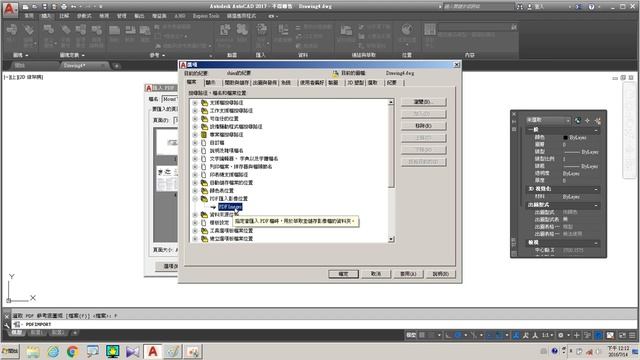Image resolution: width=640 pixels, height=360 pixels.
Task: Click the 套用(A) apply button
Action: (x=408, y=274)
